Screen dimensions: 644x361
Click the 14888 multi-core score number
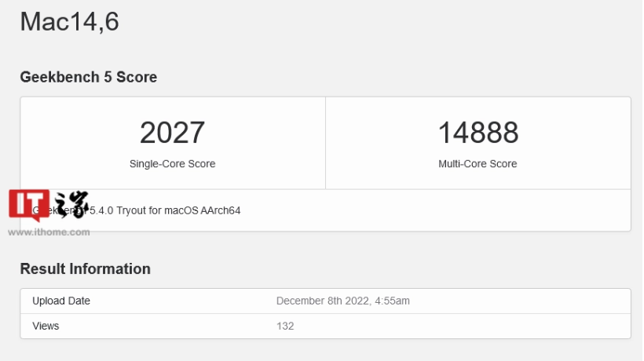[478, 133]
